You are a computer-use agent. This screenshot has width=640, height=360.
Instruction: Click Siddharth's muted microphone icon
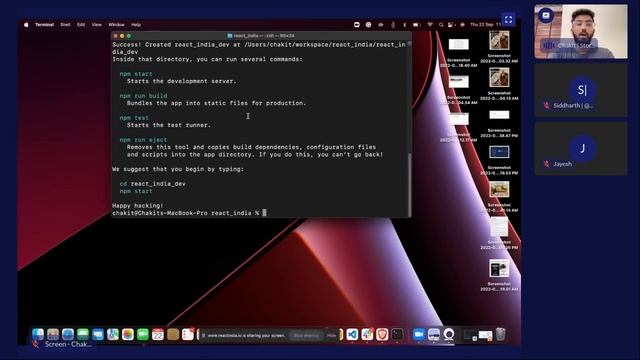546,105
